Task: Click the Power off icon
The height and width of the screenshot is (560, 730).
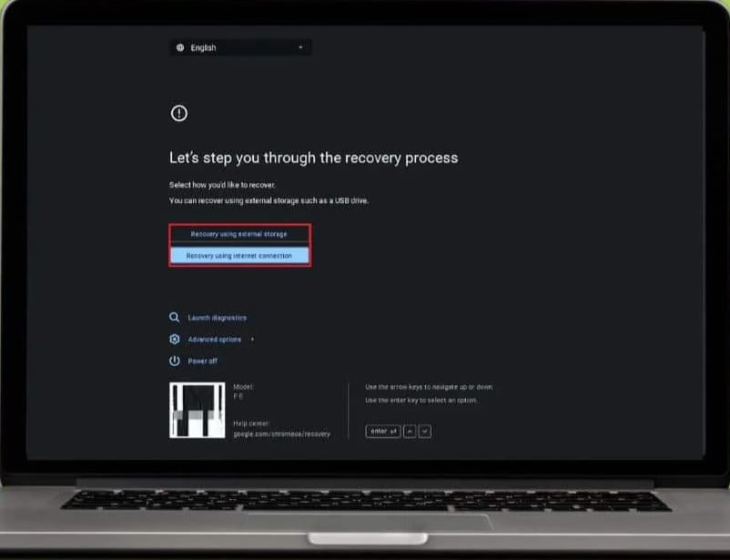Action: (x=174, y=361)
